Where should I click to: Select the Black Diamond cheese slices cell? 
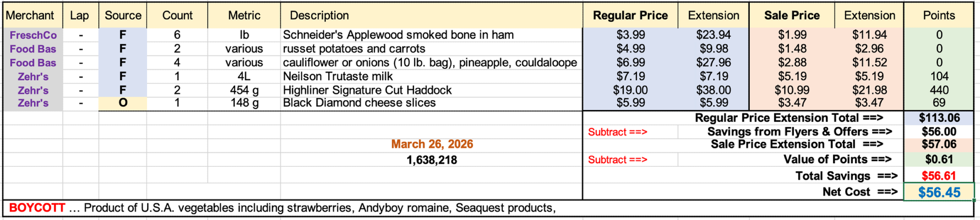[359, 103]
